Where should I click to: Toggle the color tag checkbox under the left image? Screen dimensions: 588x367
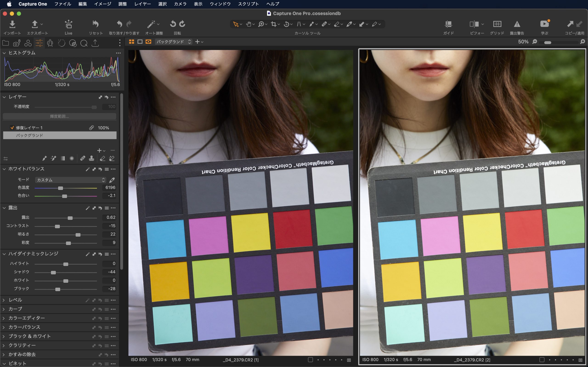click(x=310, y=360)
